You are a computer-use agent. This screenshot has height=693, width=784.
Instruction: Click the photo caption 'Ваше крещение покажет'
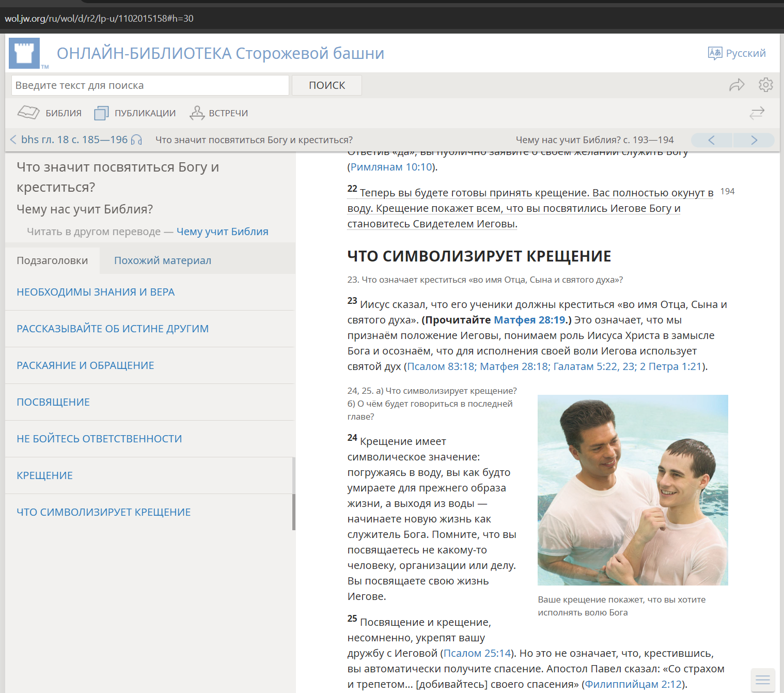tap(622, 606)
